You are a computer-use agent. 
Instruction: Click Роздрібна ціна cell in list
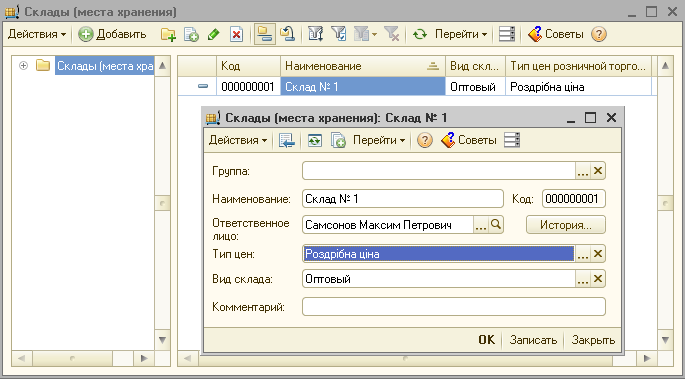pos(578,86)
